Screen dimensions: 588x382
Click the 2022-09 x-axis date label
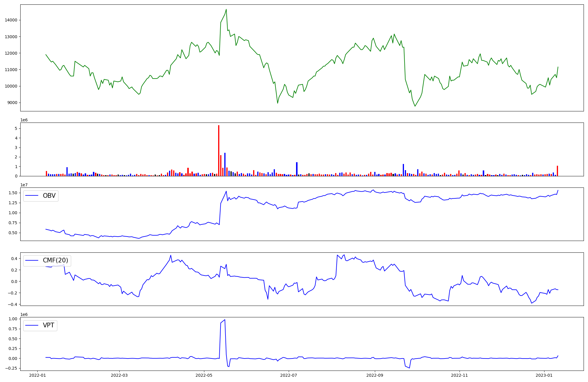(x=375, y=375)
